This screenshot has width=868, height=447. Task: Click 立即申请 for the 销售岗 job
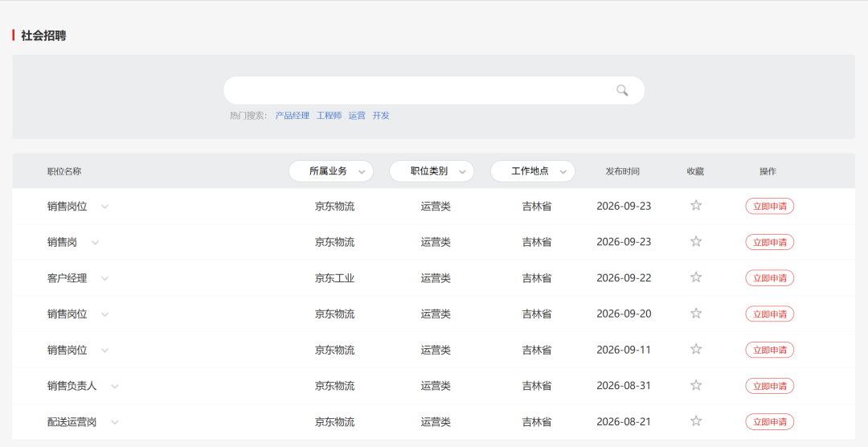click(769, 242)
